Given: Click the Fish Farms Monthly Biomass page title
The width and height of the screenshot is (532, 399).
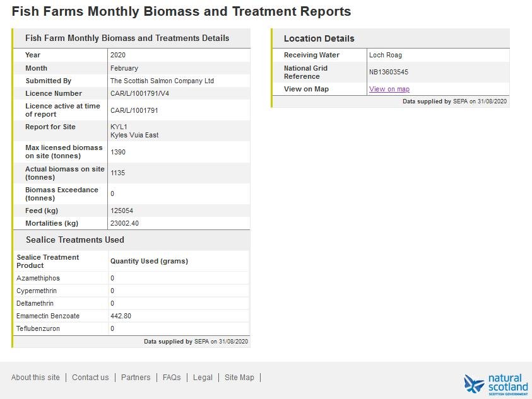Looking at the screenshot, I should click(x=181, y=11).
